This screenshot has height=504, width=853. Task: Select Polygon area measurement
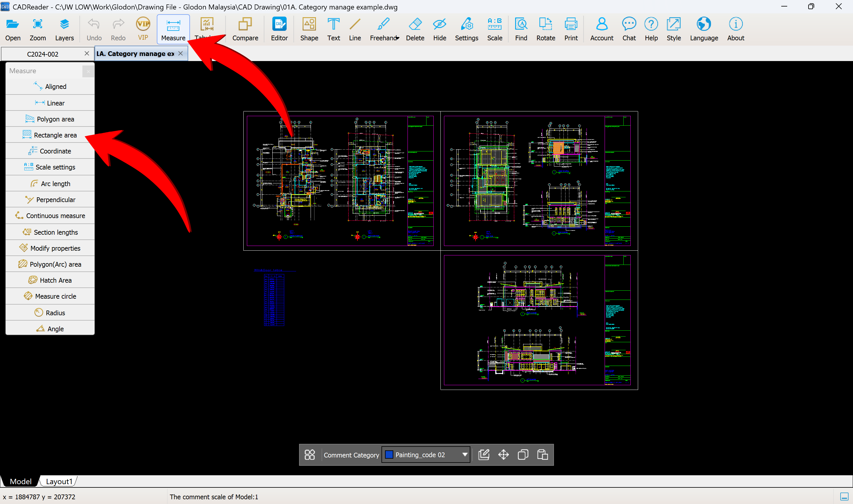(50, 119)
